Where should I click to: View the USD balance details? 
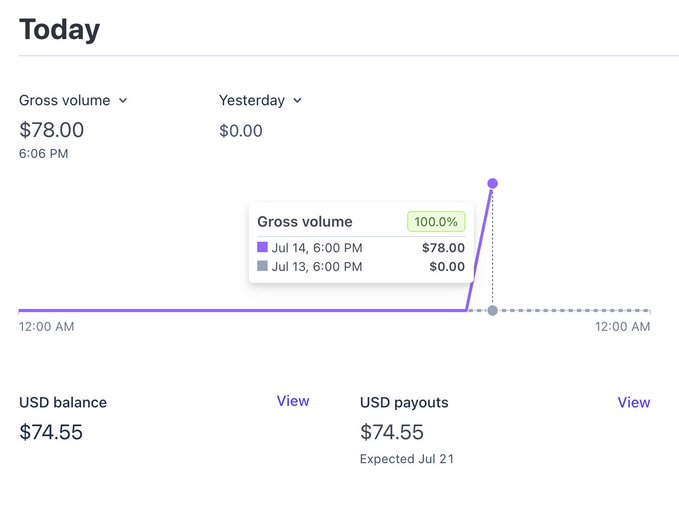click(293, 401)
